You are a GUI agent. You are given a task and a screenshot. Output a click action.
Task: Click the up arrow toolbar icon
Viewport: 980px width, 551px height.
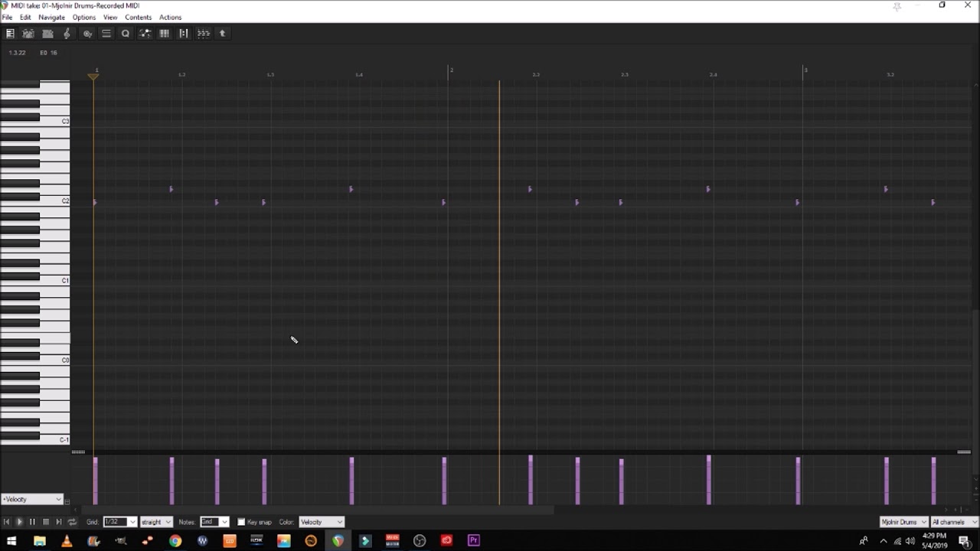223,34
